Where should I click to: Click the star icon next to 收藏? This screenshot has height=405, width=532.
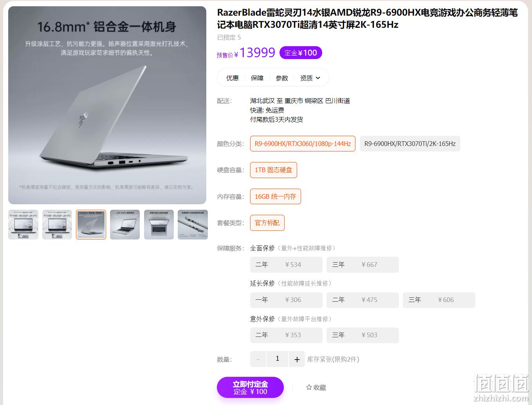pos(309,387)
